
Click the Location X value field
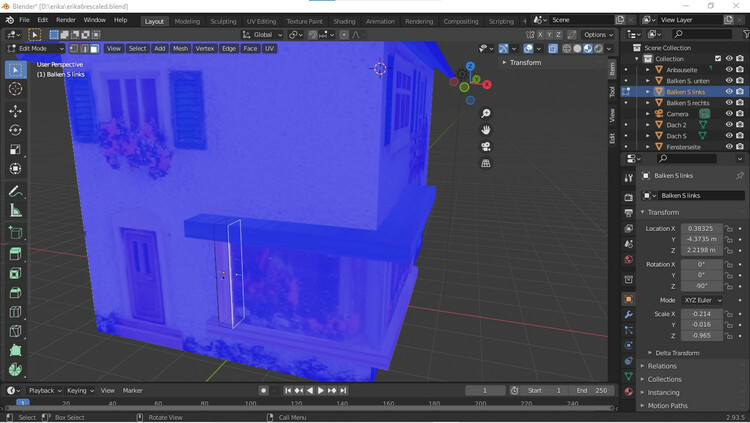tap(701, 229)
